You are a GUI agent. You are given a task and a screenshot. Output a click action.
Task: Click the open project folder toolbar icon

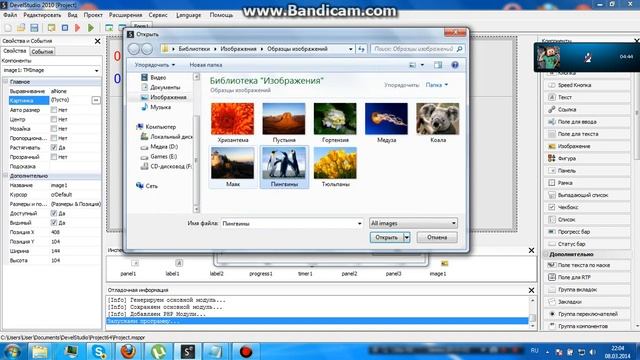(x=21, y=28)
